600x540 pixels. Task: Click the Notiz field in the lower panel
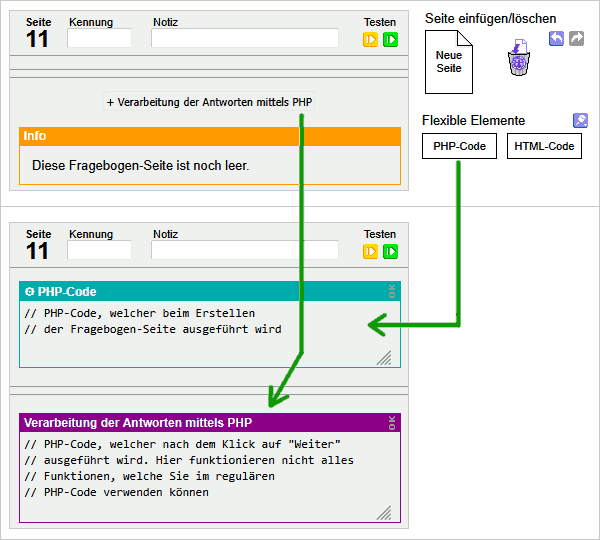point(245,250)
